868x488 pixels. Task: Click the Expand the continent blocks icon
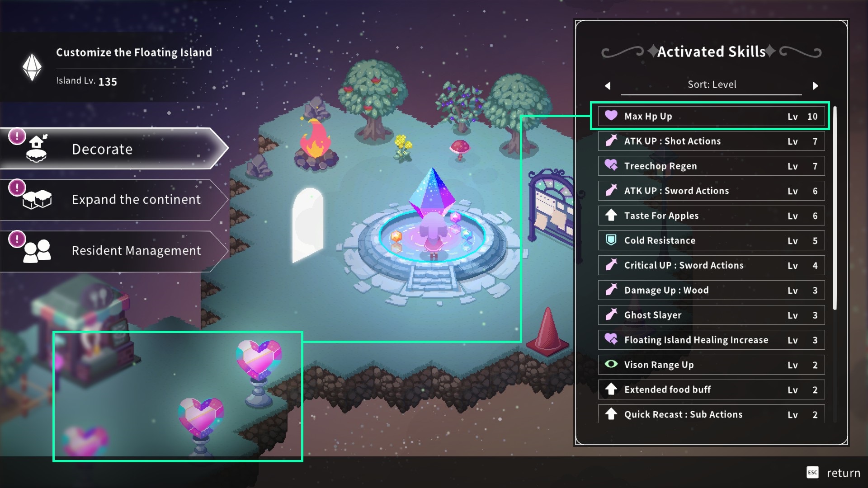[x=37, y=199]
